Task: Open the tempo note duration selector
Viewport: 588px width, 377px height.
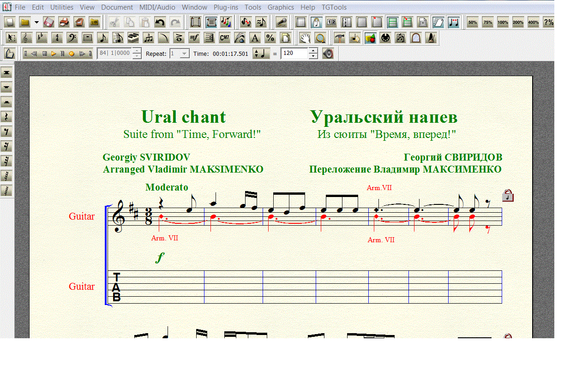Action: click(261, 54)
